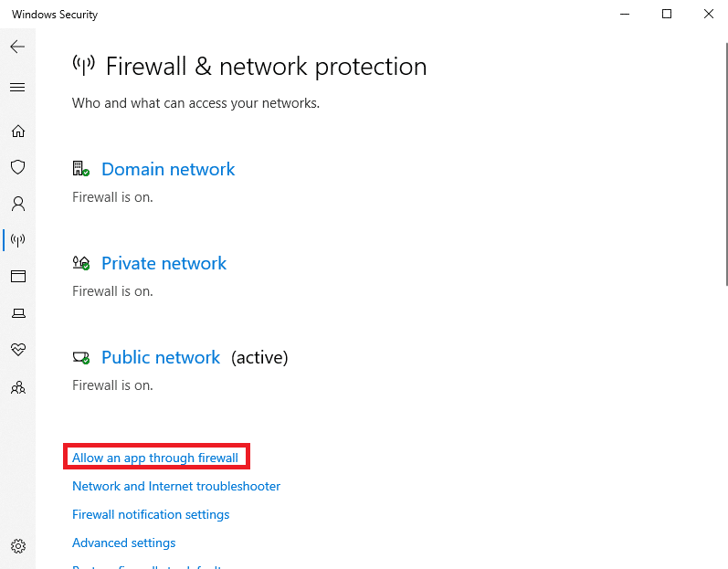728x569 pixels.
Task: Select Firewall & network protection sidebar icon
Action: point(18,240)
